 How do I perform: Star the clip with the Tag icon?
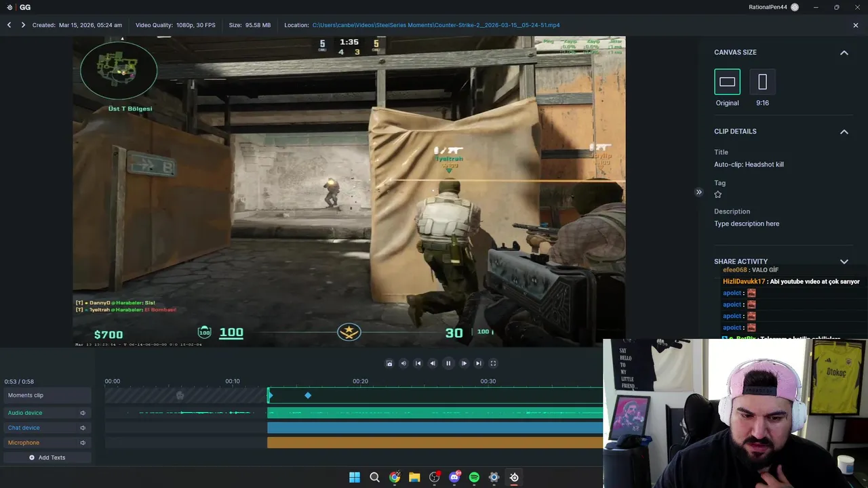tap(718, 195)
